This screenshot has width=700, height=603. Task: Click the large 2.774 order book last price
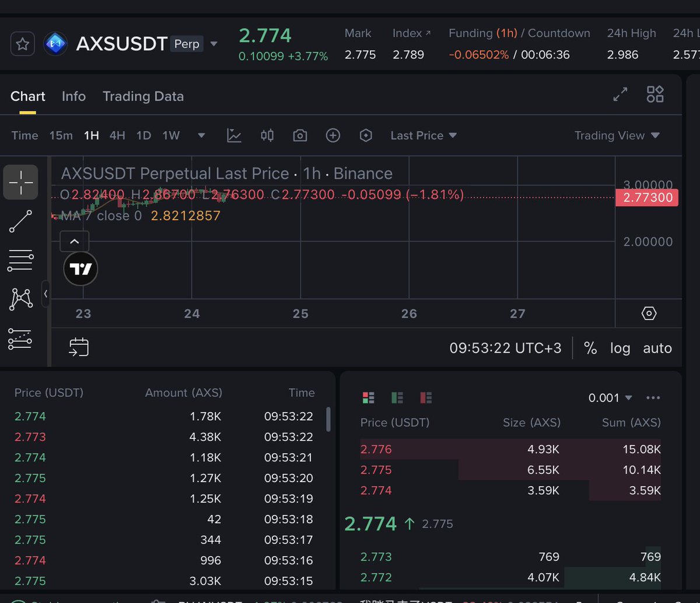click(x=370, y=524)
